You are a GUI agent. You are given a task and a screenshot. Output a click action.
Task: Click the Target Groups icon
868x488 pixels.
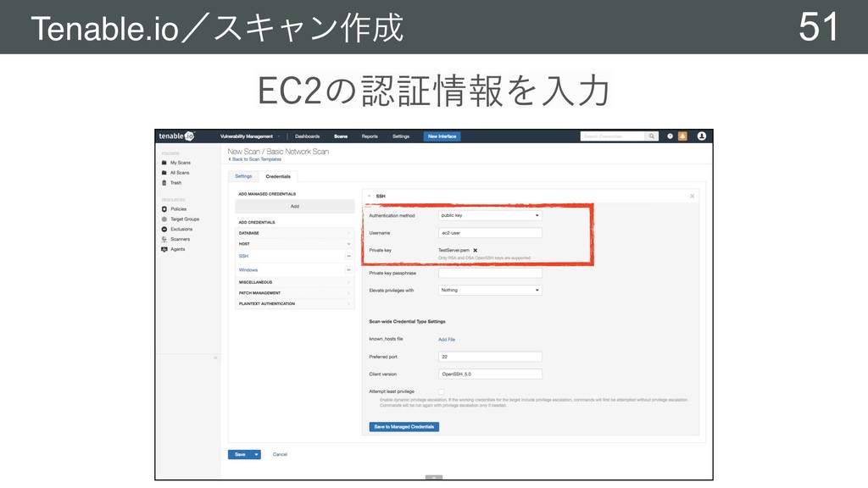[x=164, y=219]
